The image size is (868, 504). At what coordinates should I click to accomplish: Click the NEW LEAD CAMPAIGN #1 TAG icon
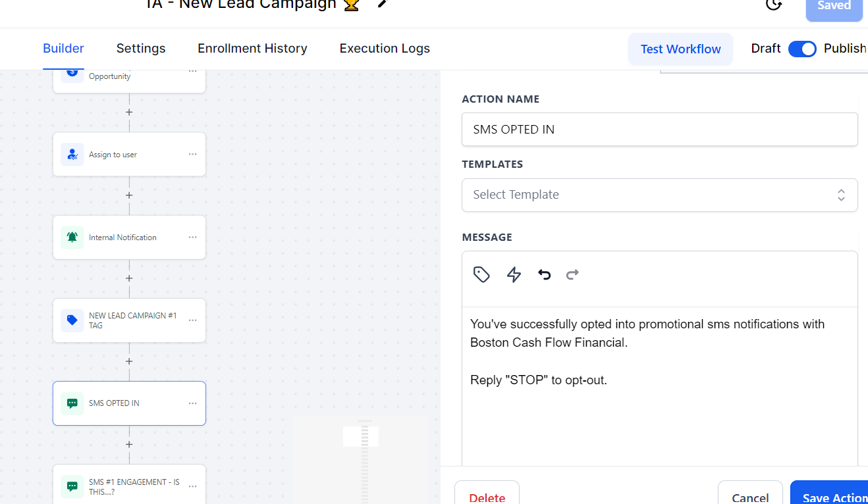tap(72, 320)
